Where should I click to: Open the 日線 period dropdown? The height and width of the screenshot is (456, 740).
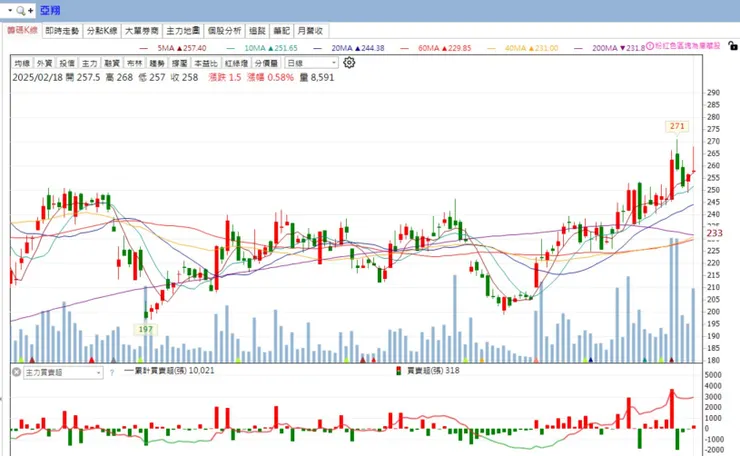(x=311, y=63)
